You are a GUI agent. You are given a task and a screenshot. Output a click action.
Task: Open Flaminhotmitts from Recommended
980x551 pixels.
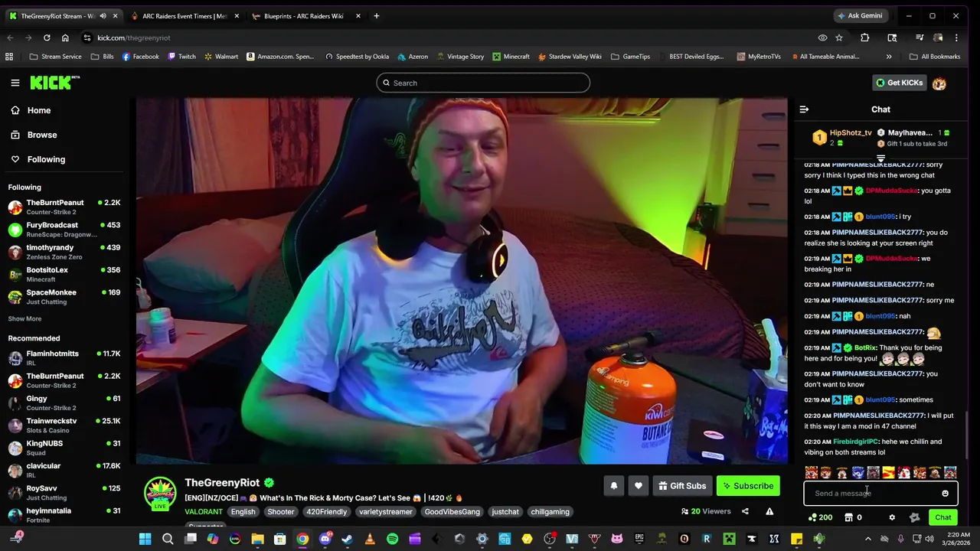tap(64, 357)
